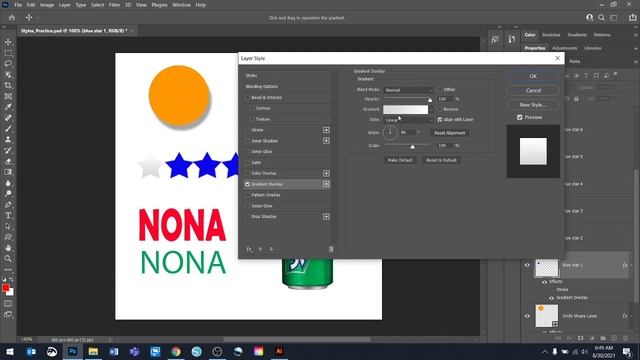Image resolution: width=640 pixels, height=360 pixels.
Task: Add another Gradient Overlay with plus icon
Action: pyautogui.click(x=326, y=184)
